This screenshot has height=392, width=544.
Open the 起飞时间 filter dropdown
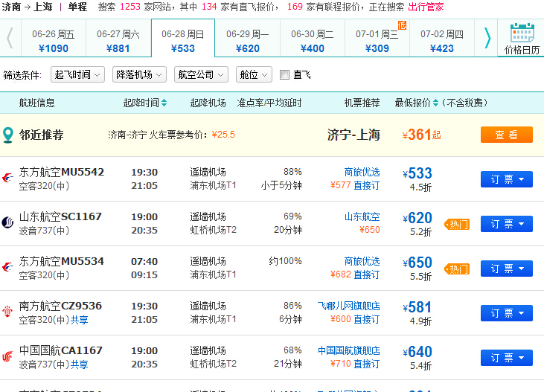77,74
